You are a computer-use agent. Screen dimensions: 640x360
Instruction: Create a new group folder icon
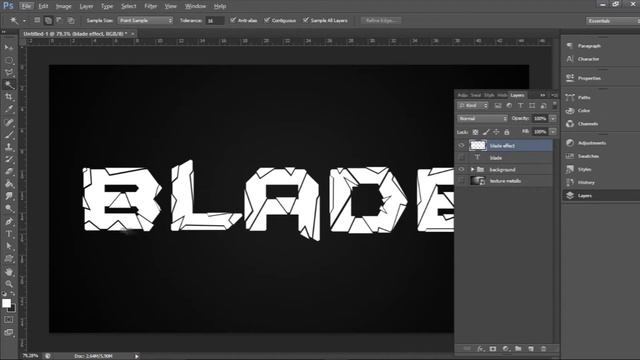click(x=518, y=349)
